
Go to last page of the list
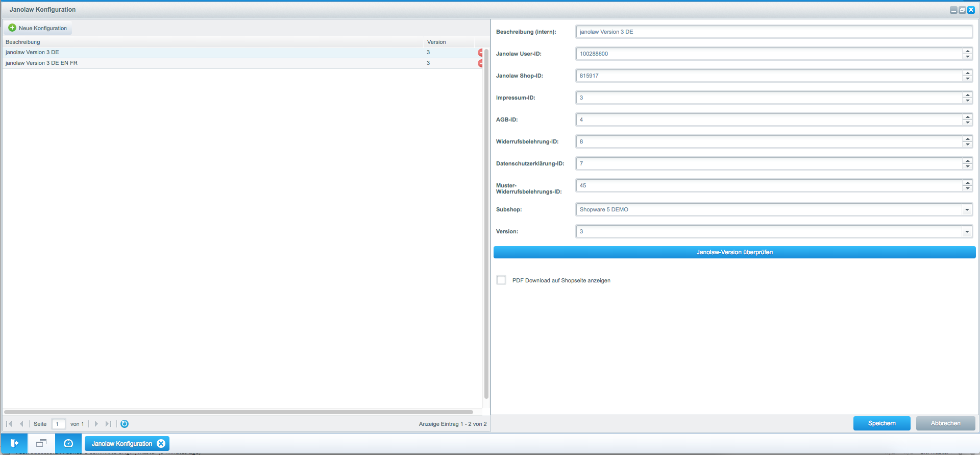[108, 424]
